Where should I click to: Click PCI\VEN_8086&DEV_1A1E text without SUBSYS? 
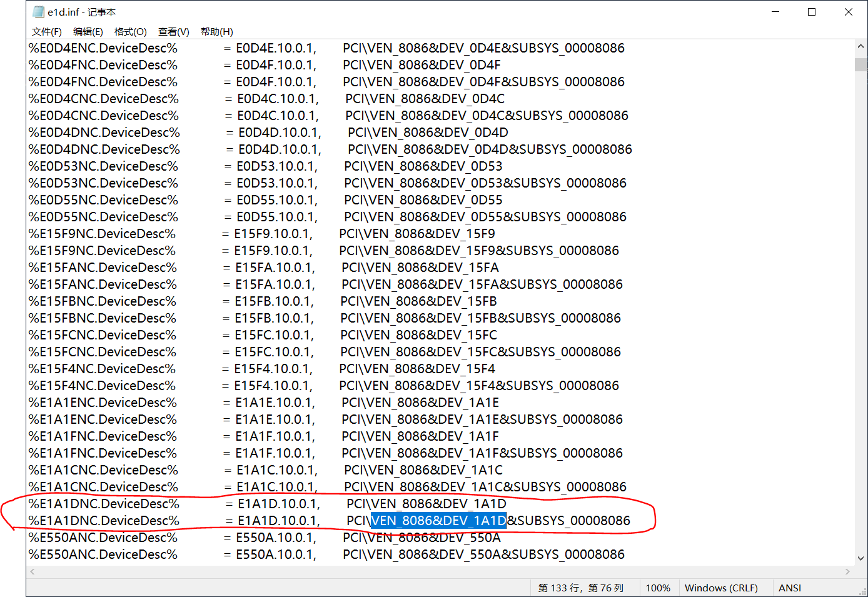[x=420, y=403]
